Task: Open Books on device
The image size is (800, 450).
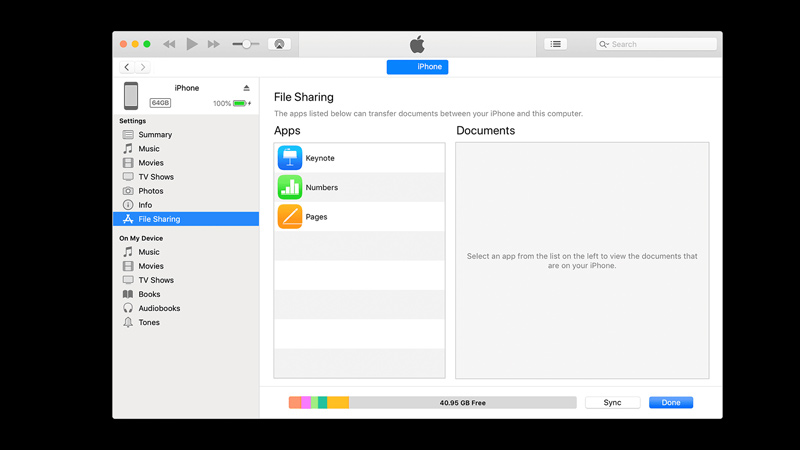Action: [x=186, y=294]
